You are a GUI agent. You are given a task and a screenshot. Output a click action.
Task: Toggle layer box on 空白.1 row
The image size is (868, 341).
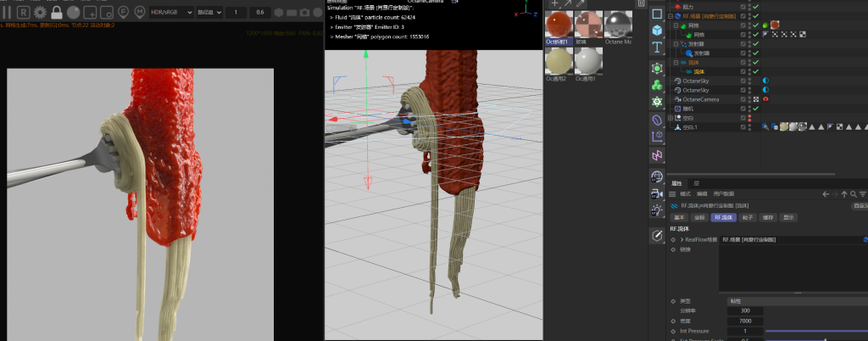(x=743, y=127)
